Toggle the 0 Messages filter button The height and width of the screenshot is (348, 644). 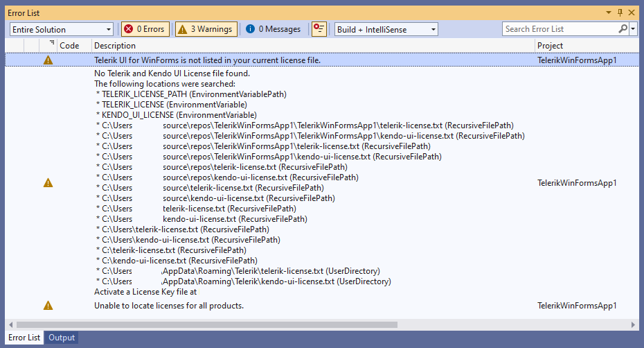point(273,29)
